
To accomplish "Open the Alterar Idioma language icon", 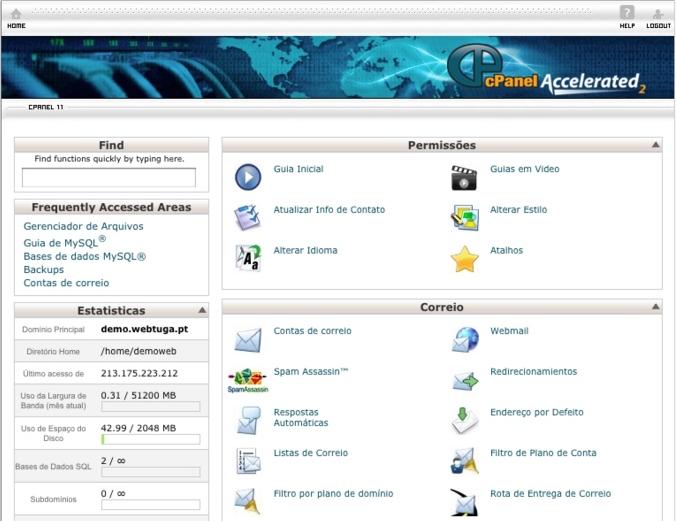I will pos(248,258).
